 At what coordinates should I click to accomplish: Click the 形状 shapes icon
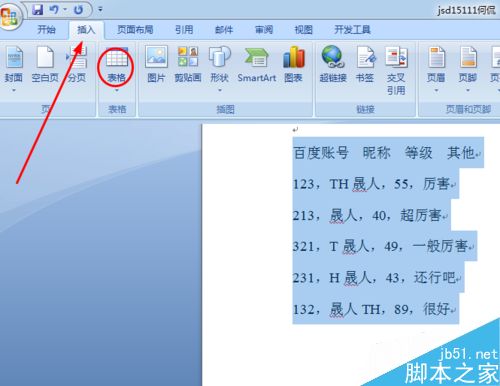(219, 57)
